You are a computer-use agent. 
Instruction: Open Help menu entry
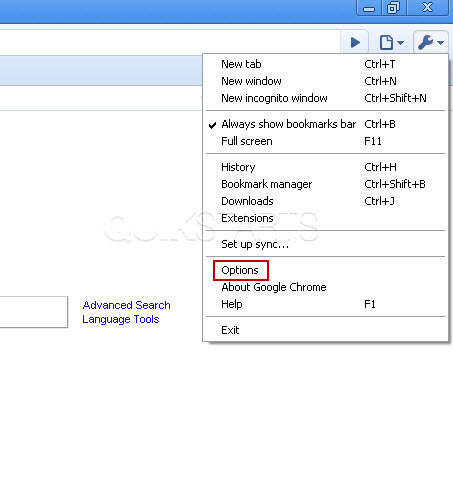(325, 304)
